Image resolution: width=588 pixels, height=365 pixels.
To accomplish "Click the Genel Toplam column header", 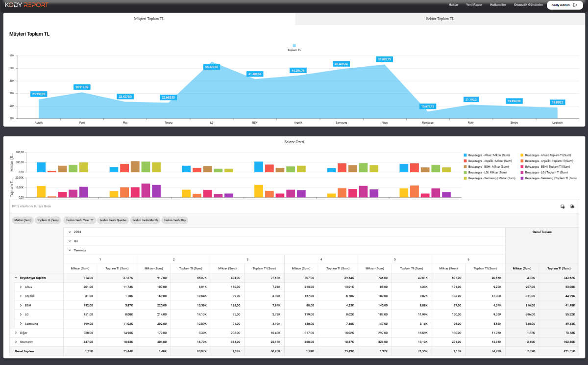I will tap(542, 232).
